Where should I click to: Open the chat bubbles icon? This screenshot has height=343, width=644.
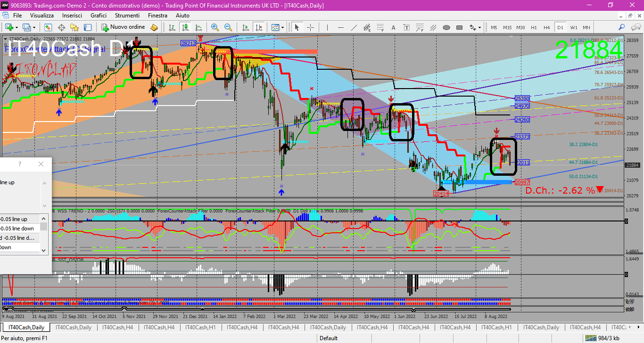635,27
